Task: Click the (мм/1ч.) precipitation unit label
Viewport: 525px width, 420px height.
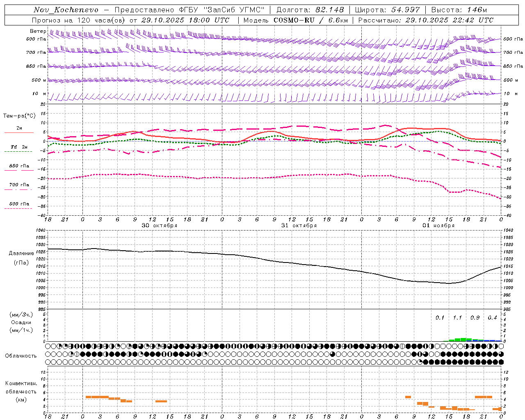Action: (21, 331)
